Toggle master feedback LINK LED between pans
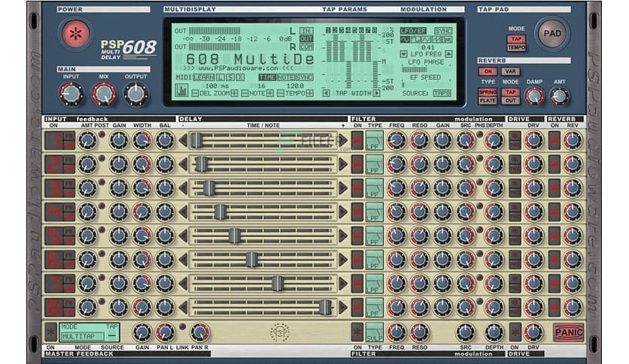 point(183,326)
